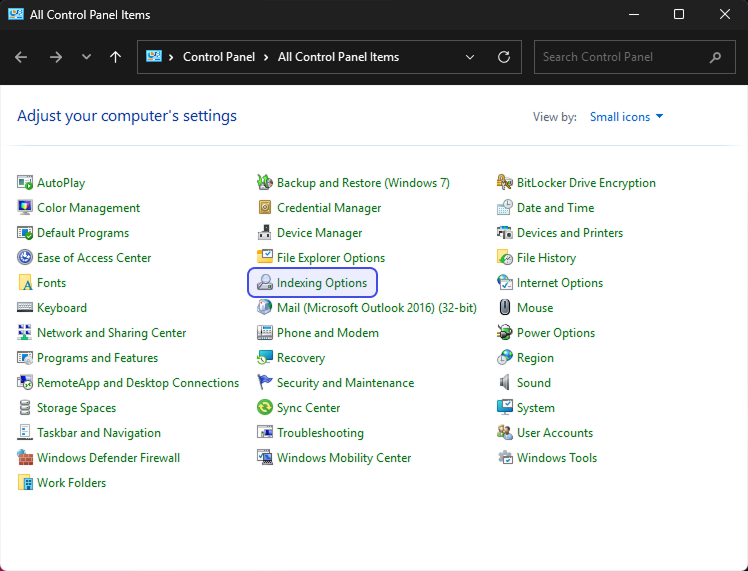This screenshot has height=571, width=748.
Task: Expand the chevron after the address bar icon
Action: [x=171, y=57]
